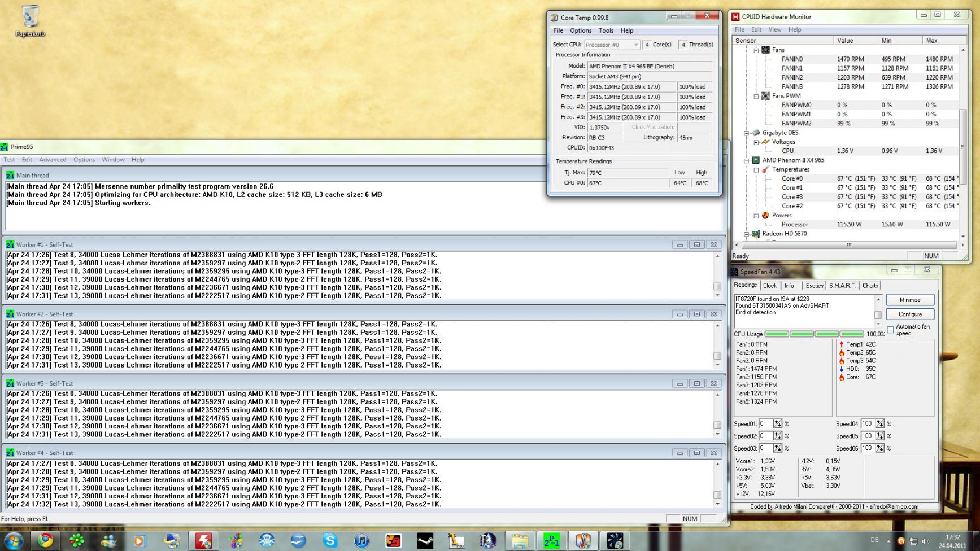Click the Speed01 percentage input field
The image size is (980, 551).
pyautogui.click(x=765, y=423)
